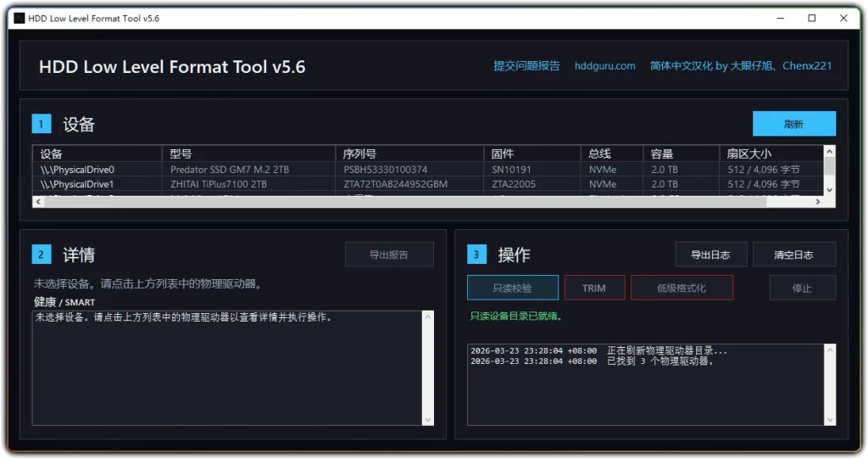
Task: Click the log line 已找到 3 个物理驱动器
Action: point(593,361)
